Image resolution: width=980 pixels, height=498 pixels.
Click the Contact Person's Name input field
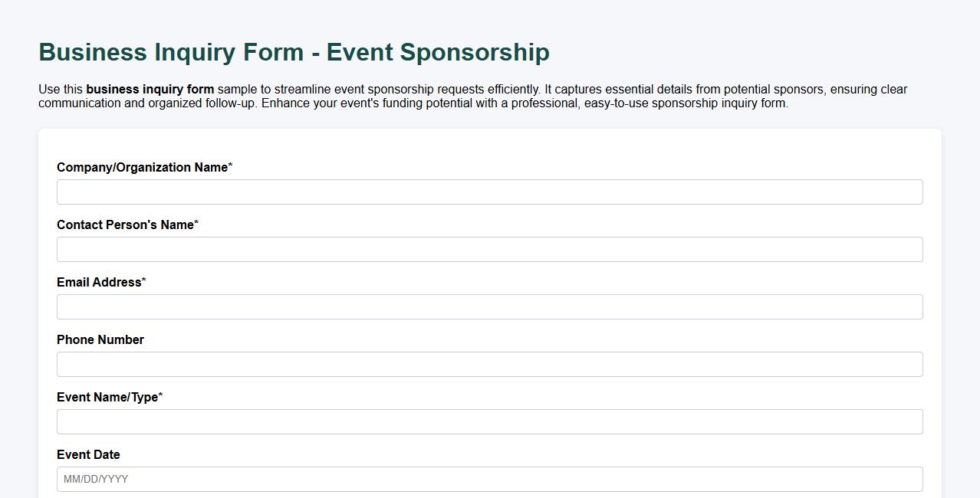coord(489,249)
